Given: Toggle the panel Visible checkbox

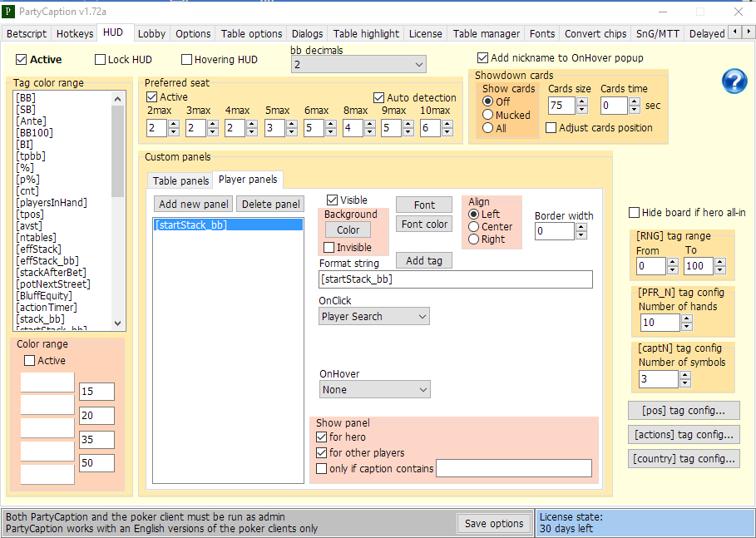Looking at the screenshot, I should tap(332, 200).
